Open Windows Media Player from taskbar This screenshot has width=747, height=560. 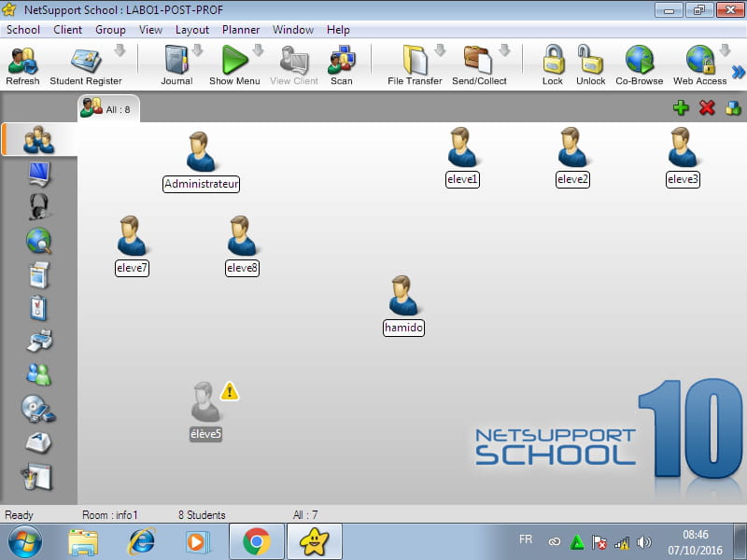click(196, 542)
